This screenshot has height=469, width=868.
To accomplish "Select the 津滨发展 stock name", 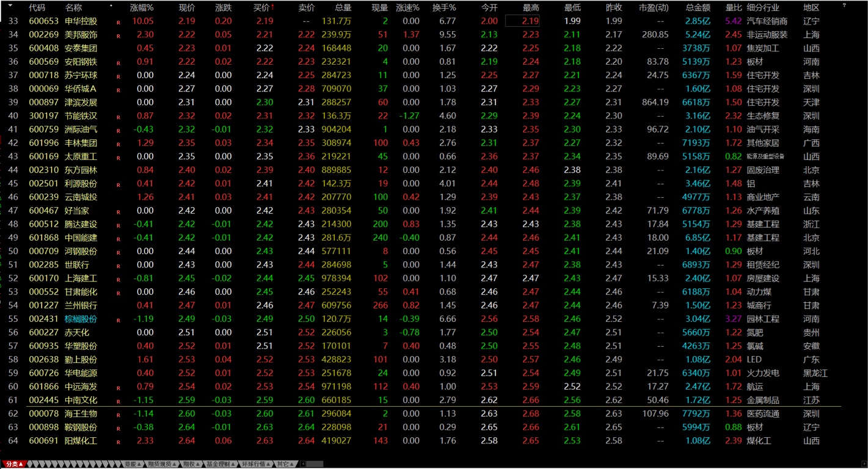I will click(81, 103).
